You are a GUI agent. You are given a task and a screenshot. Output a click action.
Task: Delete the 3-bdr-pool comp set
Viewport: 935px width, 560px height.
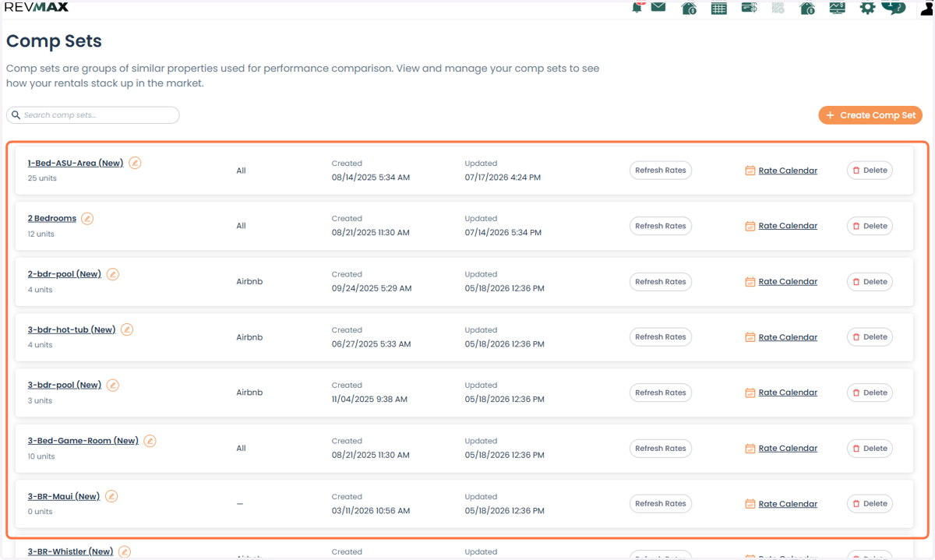pos(870,393)
